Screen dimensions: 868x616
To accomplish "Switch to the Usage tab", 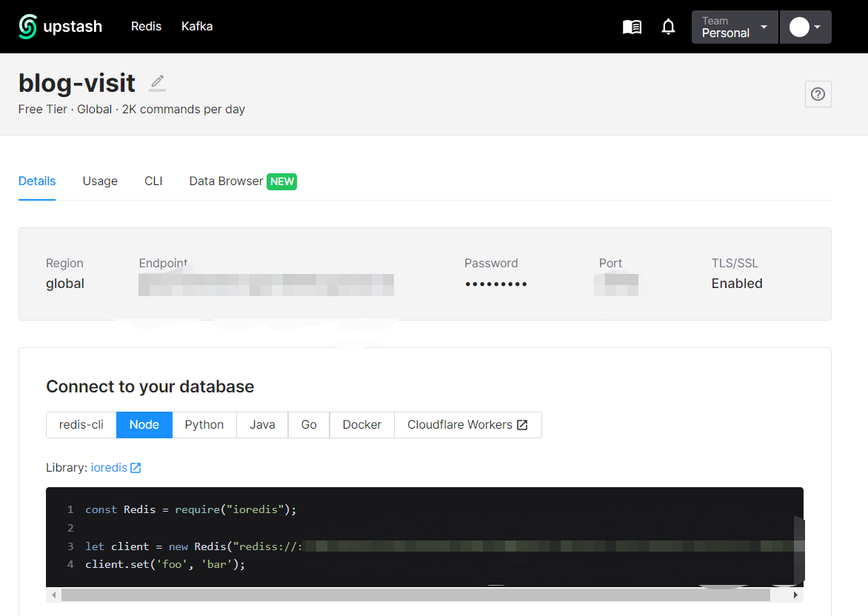I will 100,181.
